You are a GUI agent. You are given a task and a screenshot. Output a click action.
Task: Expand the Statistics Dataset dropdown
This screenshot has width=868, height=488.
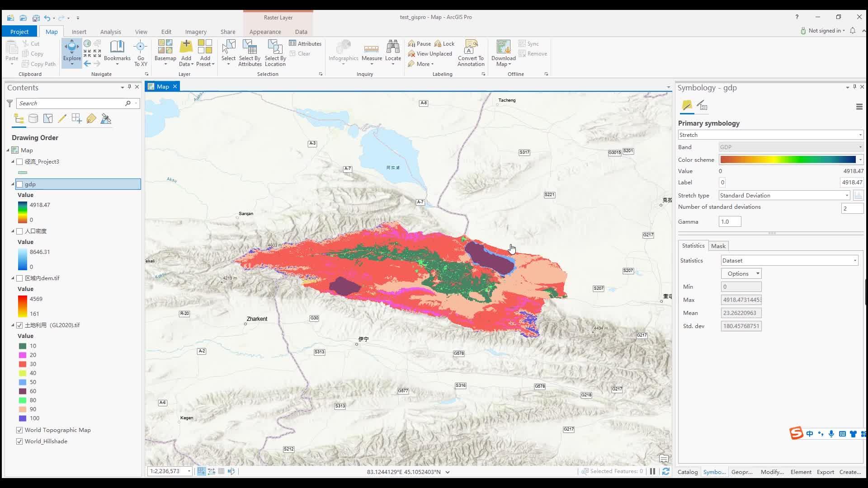pyautogui.click(x=789, y=261)
